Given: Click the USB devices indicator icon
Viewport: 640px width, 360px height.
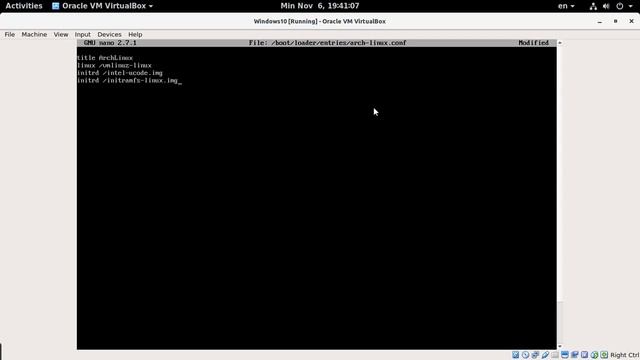Looking at the screenshot, I should (x=545, y=355).
